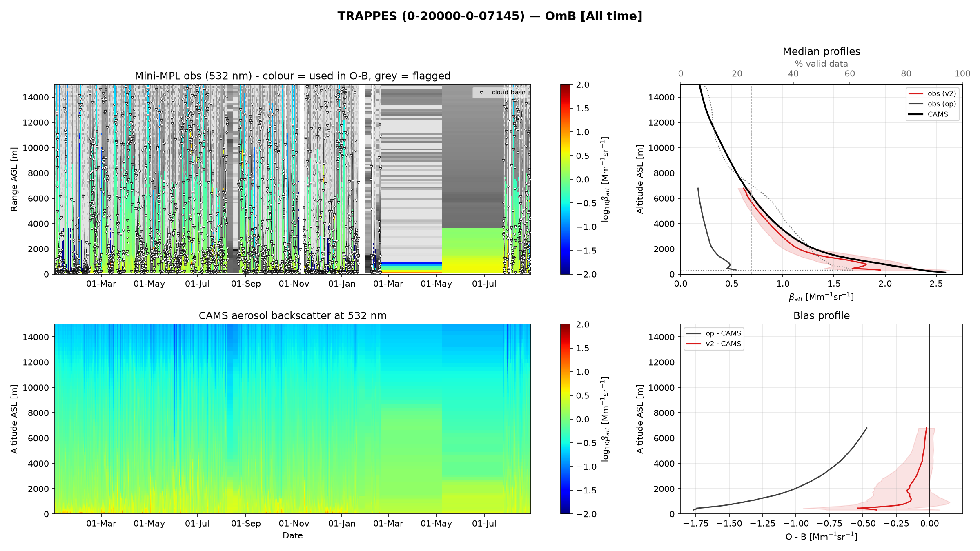Click Altitude ASL label of Bias profile panel
980x551 pixels.
(x=640, y=419)
